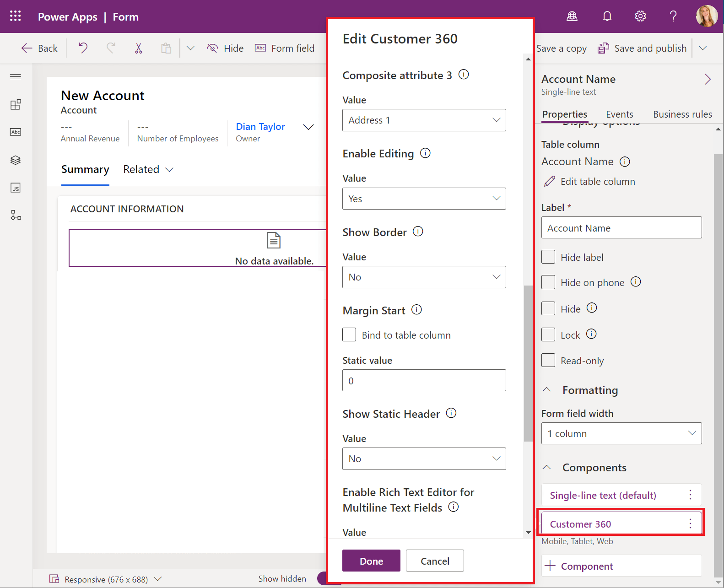Open the Show Static Header Value dropdown
The width and height of the screenshot is (724, 588).
tap(424, 459)
